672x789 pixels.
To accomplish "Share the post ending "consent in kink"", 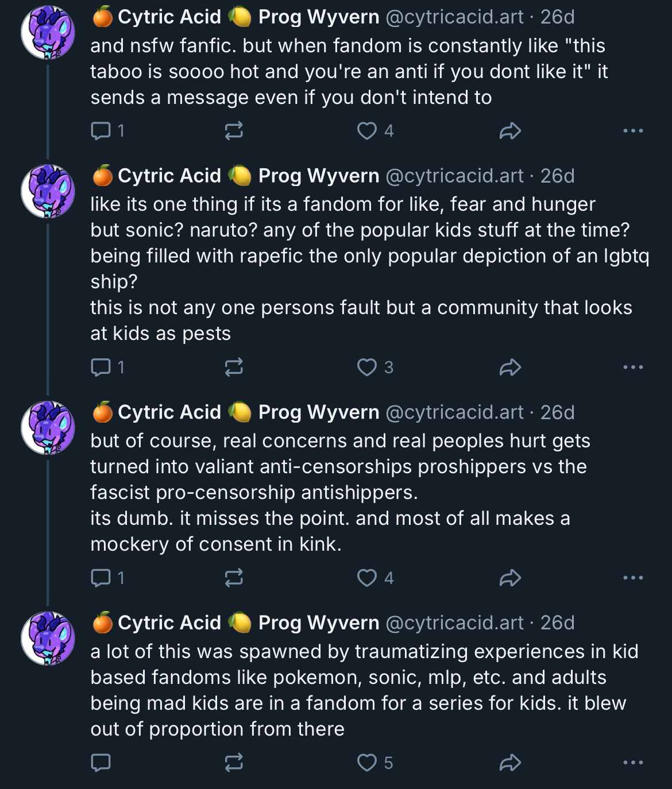I will pyautogui.click(x=509, y=578).
